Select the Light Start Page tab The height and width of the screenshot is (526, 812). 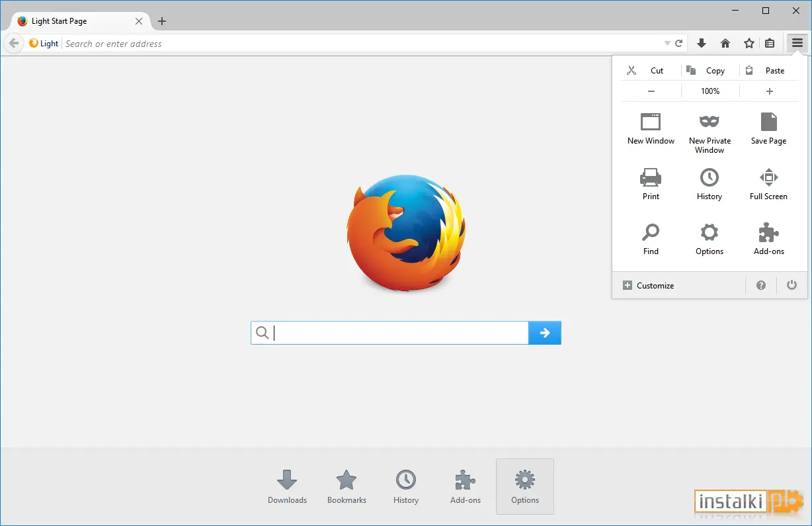[x=79, y=21]
